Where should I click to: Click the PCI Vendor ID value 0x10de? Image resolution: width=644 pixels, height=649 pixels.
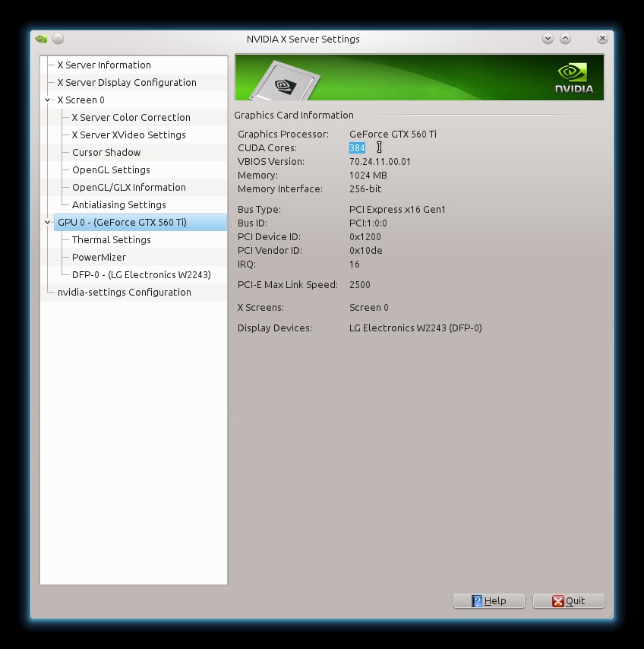click(x=365, y=251)
